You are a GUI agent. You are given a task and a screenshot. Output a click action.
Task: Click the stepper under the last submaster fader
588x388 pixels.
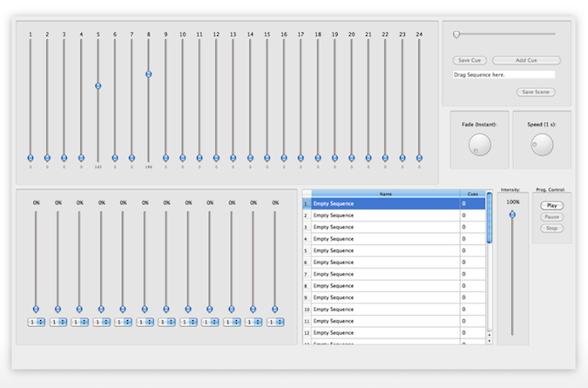pos(275,322)
